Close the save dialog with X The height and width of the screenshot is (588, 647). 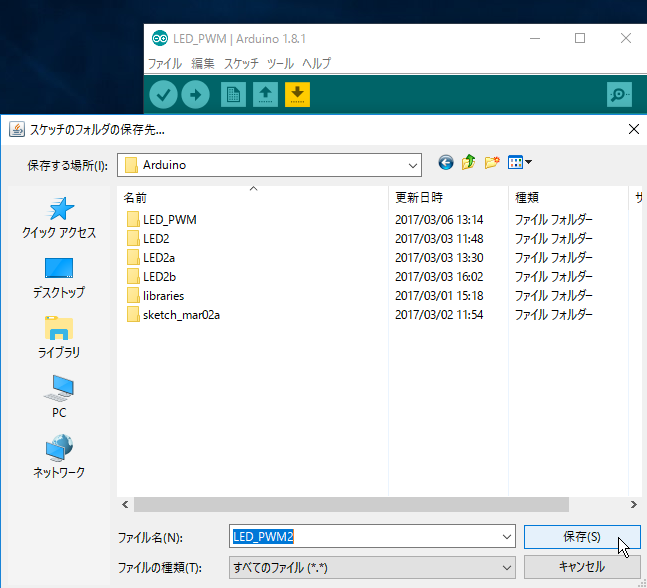[633, 130]
